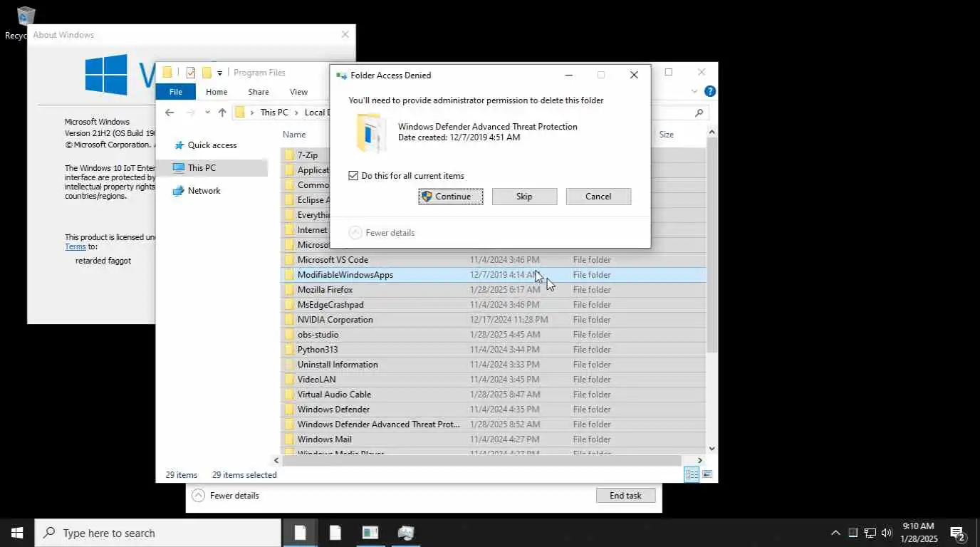Viewport: 980px width, 547px height.
Task: Click Cancel in the Folder Access Denied dialog
Action: [x=598, y=197]
